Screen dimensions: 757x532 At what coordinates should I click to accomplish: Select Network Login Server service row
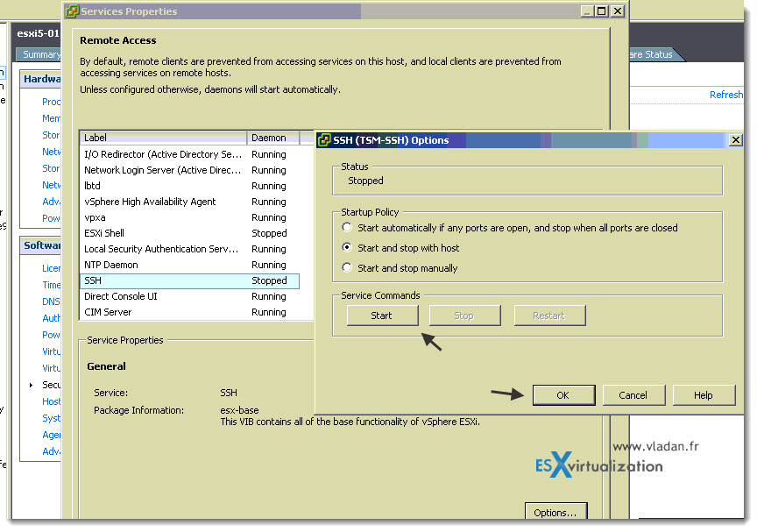pyautogui.click(x=190, y=170)
